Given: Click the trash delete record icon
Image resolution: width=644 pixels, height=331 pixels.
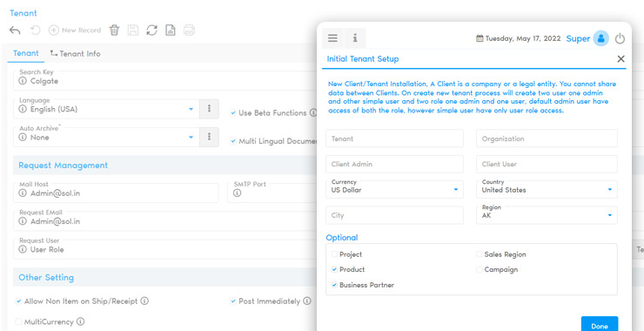Looking at the screenshot, I should coord(114,30).
